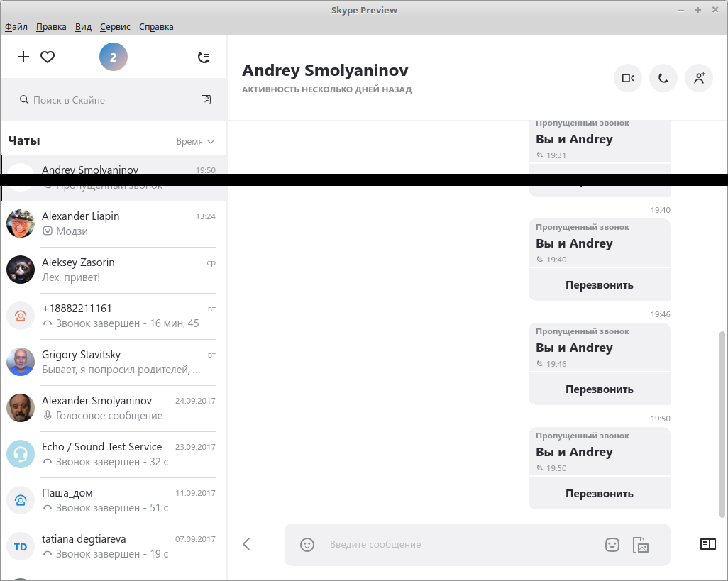The height and width of the screenshot is (581, 728).
Task: Click the back chevron left of message box
Action: (x=246, y=544)
